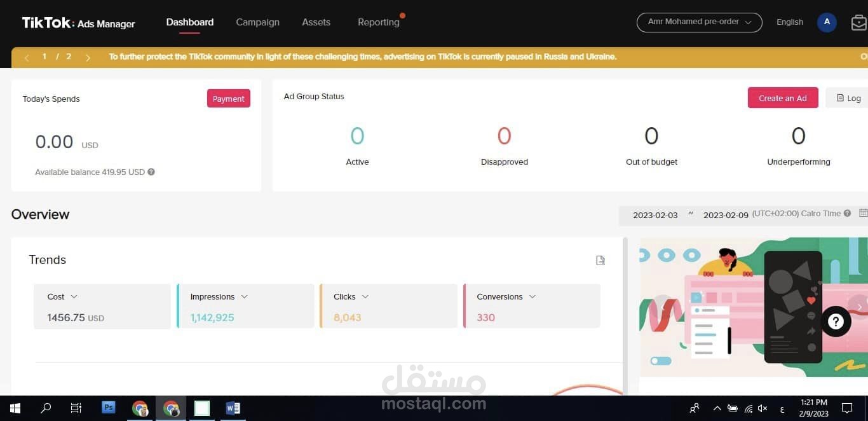Image resolution: width=868 pixels, height=421 pixels.
Task: Click the account avatar letter A
Action: click(827, 22)
